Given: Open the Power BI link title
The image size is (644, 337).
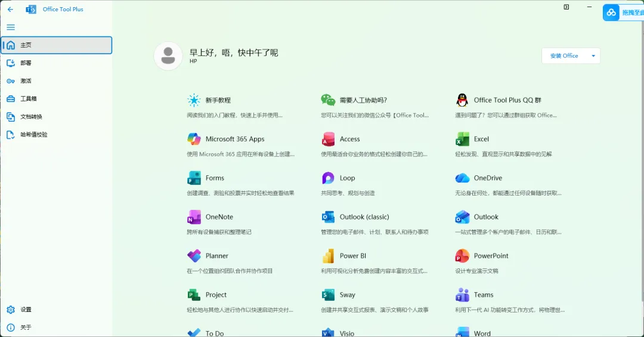Looking at the screenshot, I should 353,256.
